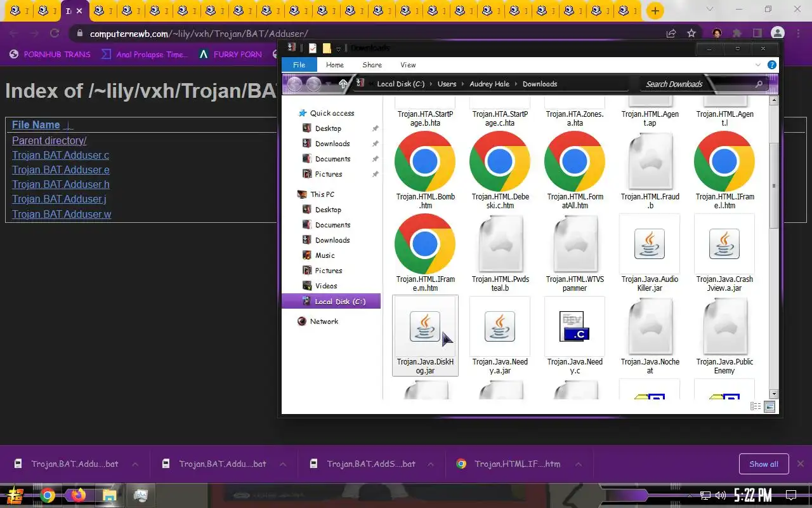Open Firefox from the taskbar
The image size is (812, 508).
(x=78, y=495)
